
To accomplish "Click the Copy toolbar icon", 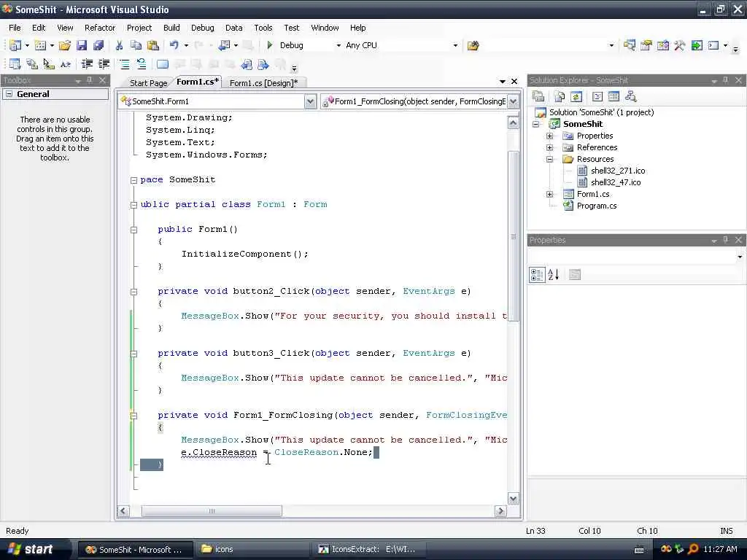I will pos(136,45).
